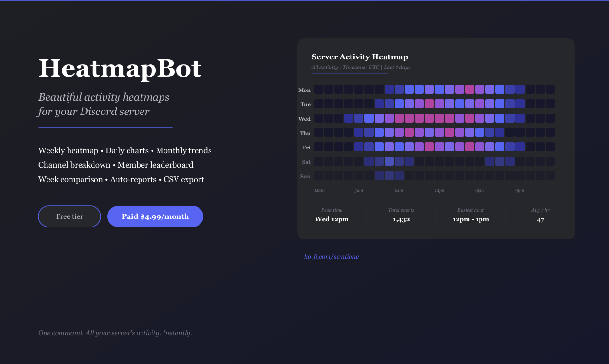
Task: Click the 9pm axis label
Action: (520, 190)
